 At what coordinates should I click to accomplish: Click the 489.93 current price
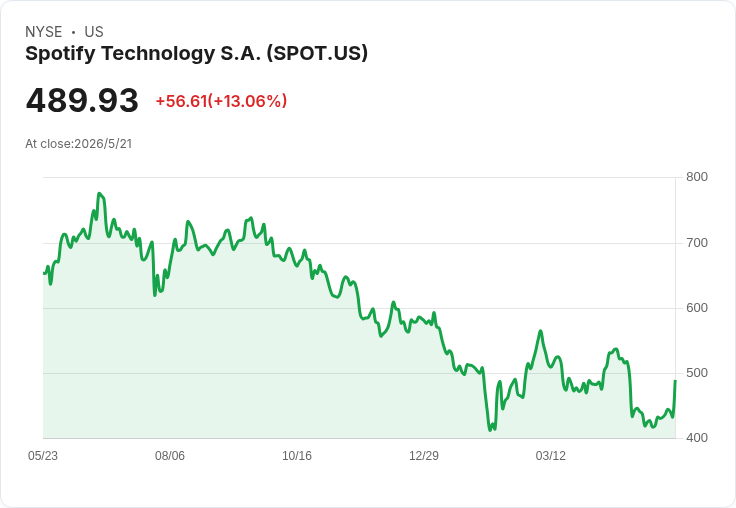click(x=82, y=100)
